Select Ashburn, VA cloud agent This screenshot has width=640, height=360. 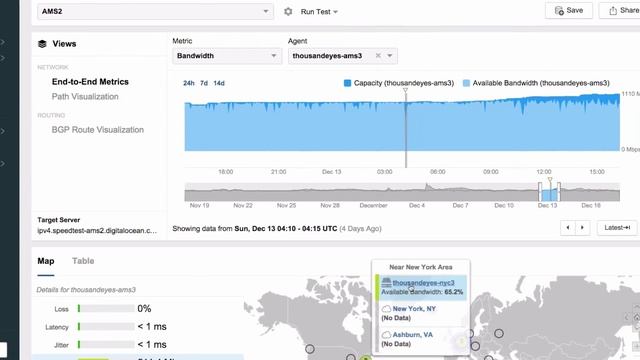(413, 335)
